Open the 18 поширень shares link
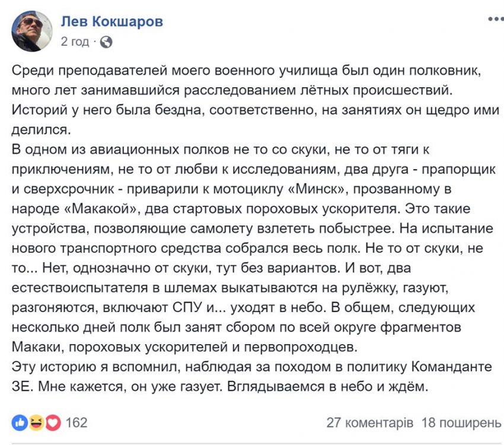The image size is (504, 445). [461, 423]
